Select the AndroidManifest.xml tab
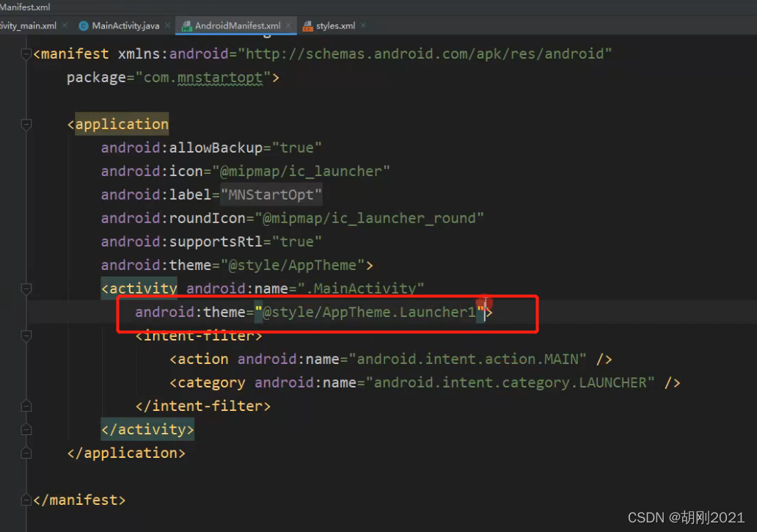This screenshot has height=532, width=757. [238, 26]
